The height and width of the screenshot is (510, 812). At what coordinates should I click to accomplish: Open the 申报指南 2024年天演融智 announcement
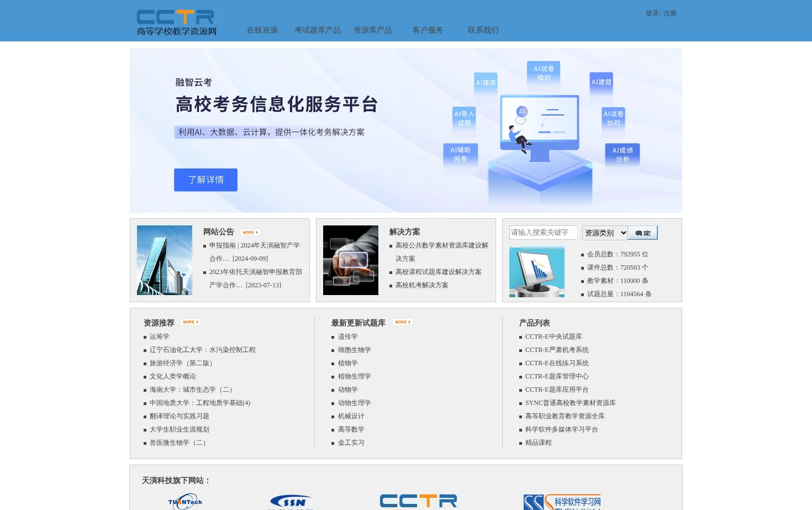pyautogui.click(x=255, y=252)
